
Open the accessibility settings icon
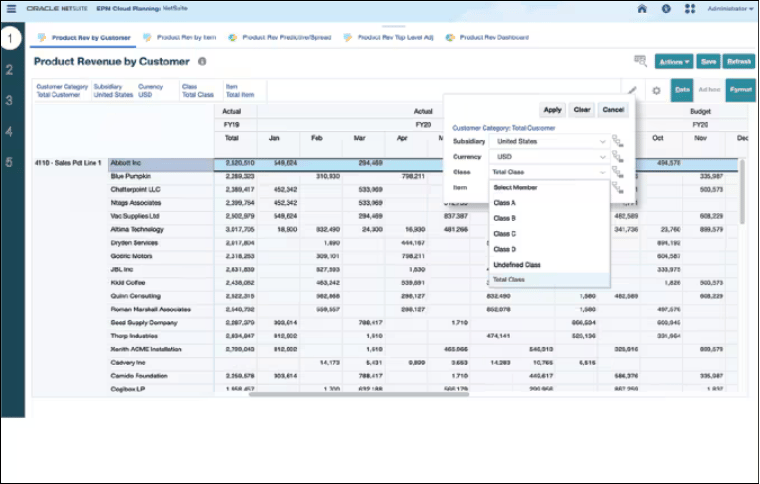pyautogui.click(x=666, y=9)
